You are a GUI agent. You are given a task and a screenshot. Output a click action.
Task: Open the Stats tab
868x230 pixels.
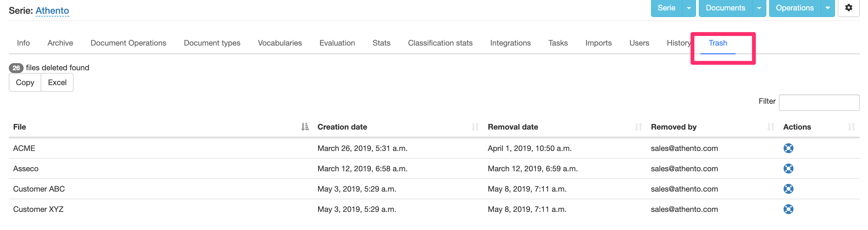pos(382,43)
